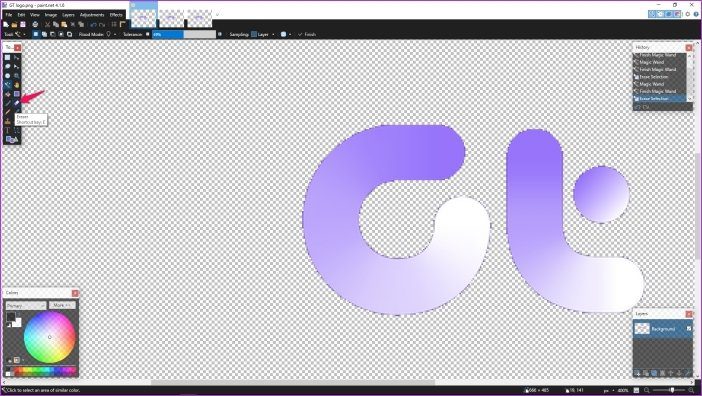Select the Move Selection tool

(17, 67)
